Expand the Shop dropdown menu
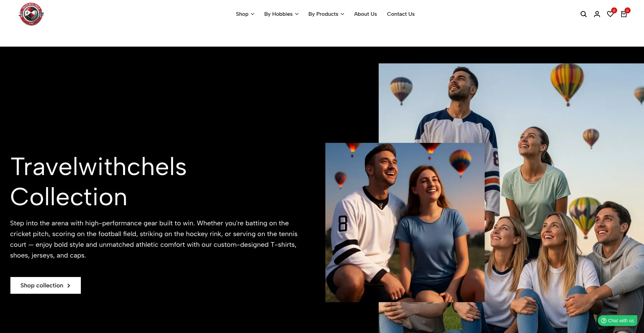Viewport: 644px width, 333px height. tap(245, 14)
